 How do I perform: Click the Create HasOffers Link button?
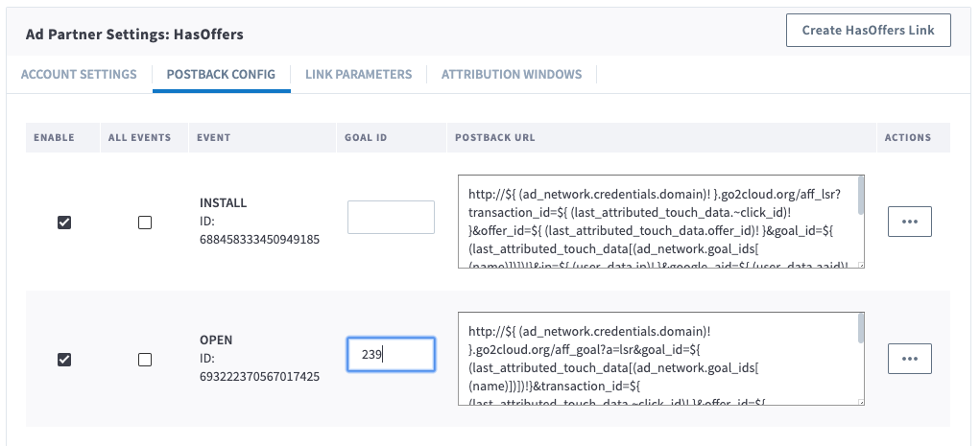tap(868, 30)
